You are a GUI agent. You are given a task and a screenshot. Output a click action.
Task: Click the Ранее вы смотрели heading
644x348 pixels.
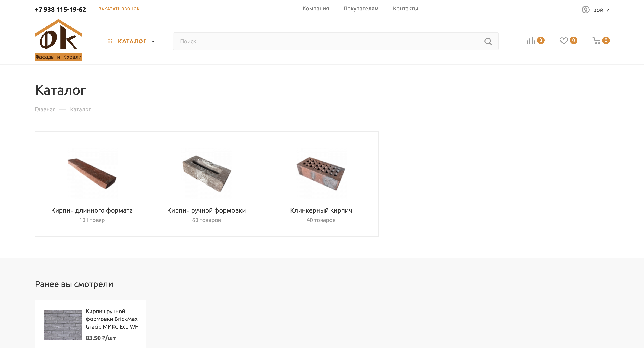(x=74, y=284)
